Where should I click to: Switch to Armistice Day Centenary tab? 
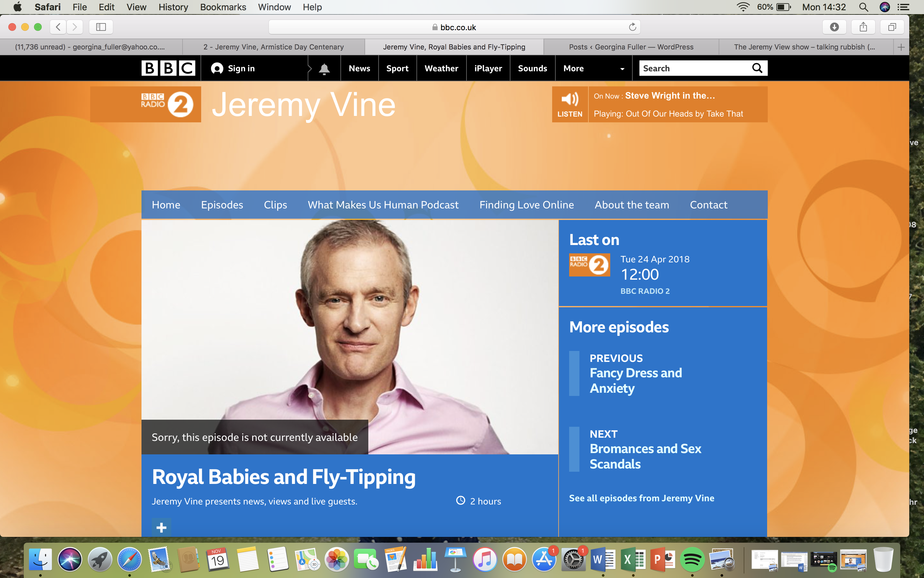pyautogui.click(x=273, y=47)
